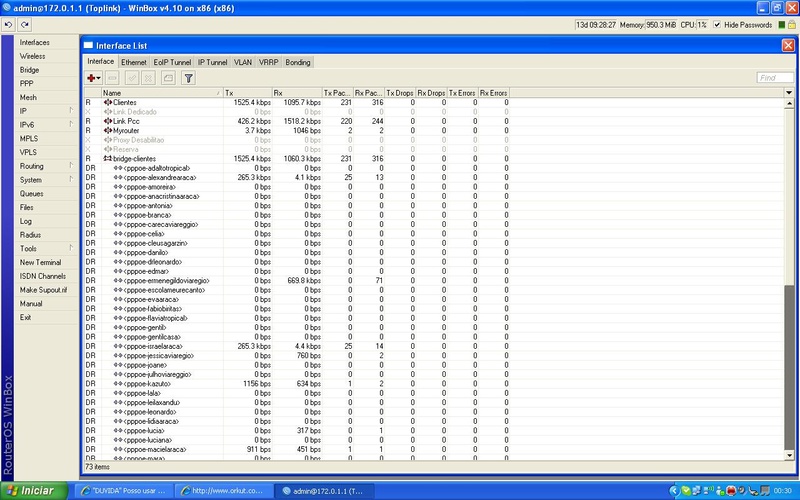Click the Link Pcc interface icon
The image size is (800, 500).
(x=108, y=121)
